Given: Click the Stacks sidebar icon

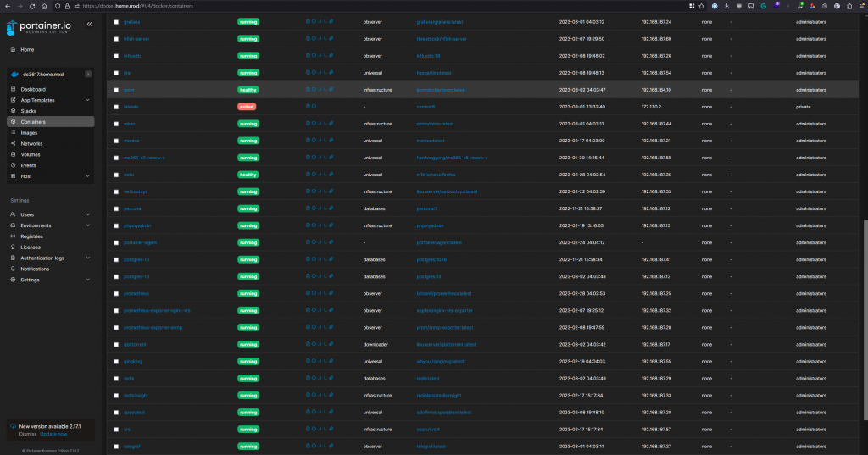Looking at the screenshot, I should [x=14, y=111].
